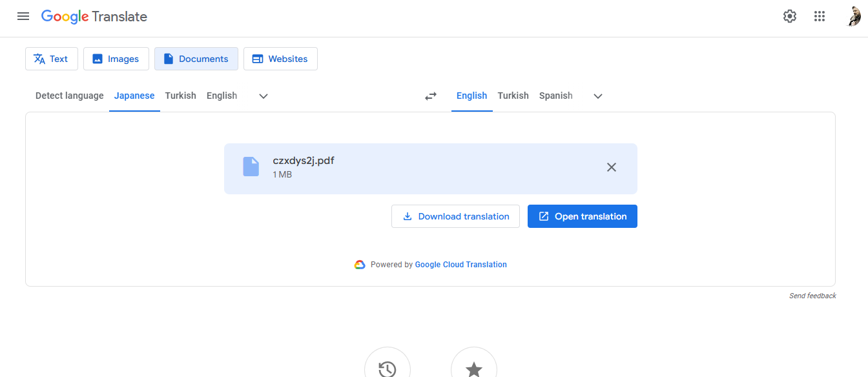
Task: Open Google apps launcher grid
Action: point(820,16)
